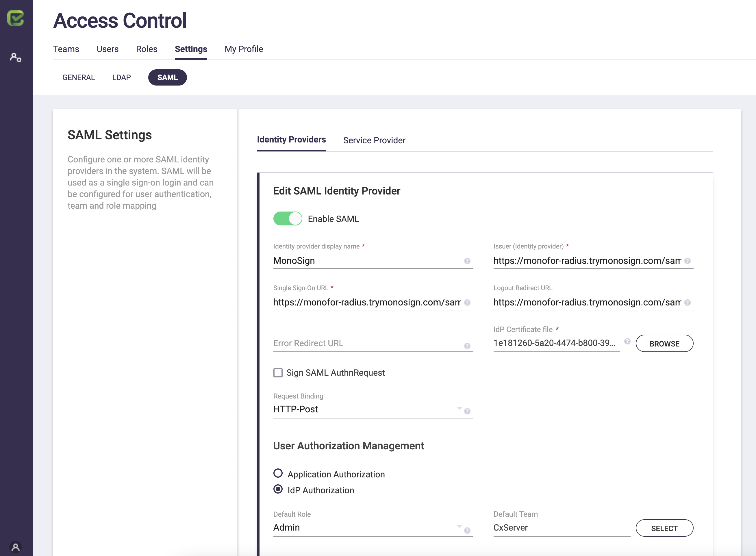Select IdP Authorization radio button

click(278, 489)
